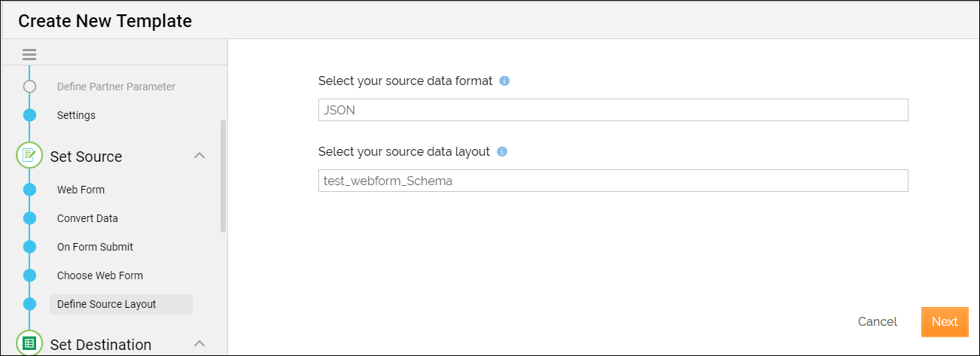Collapse the Set Destination section chevron
Viewport: 980px width, 356px height.
(x=199, y=344)
